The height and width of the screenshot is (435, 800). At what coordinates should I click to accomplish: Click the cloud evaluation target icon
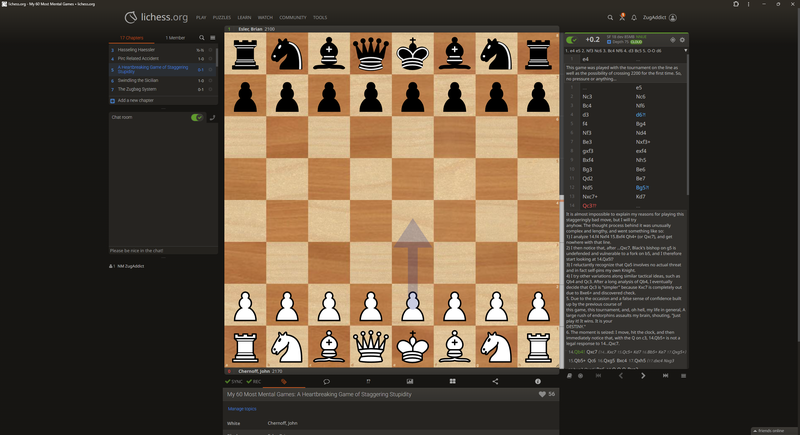(x=672, y=40)
